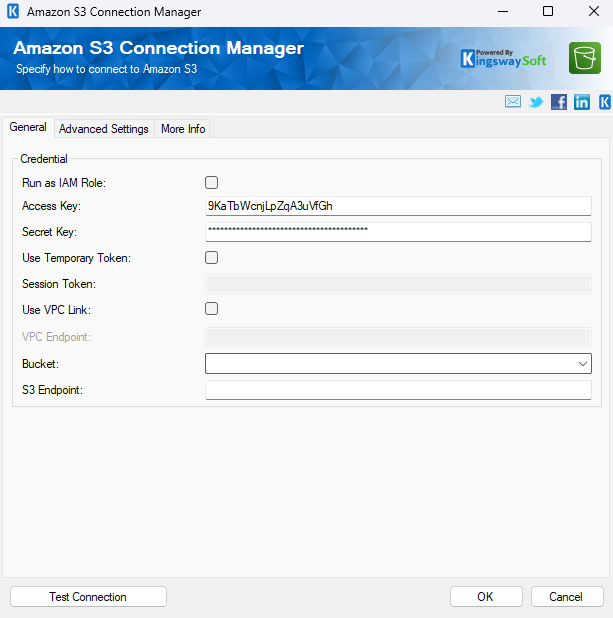Click the 'S3 Endpoint:' label text
613x618 pixels.
[x=52, y=390]
